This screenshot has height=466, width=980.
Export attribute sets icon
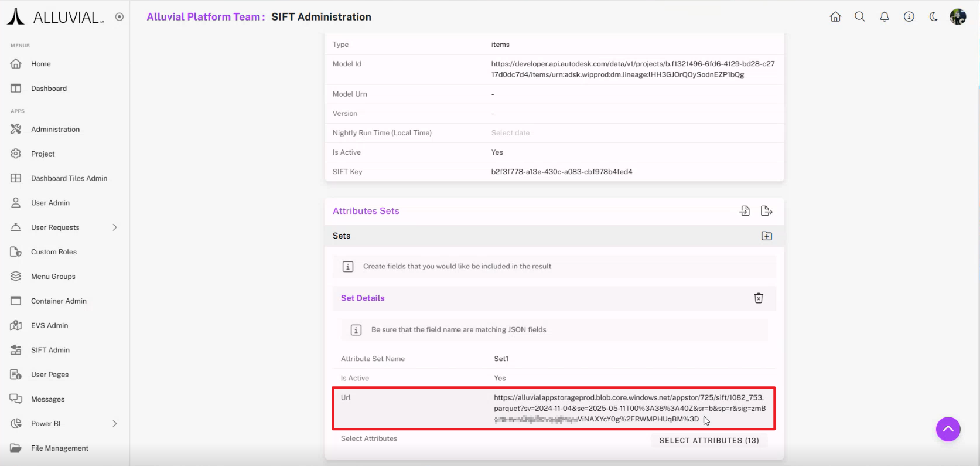(766, 211)
